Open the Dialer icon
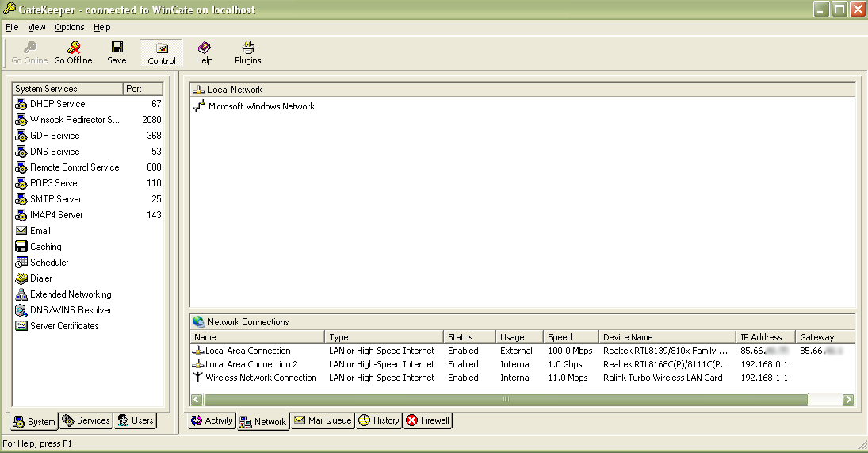Viewport: 868px width, 453px height. pos(21,278)
